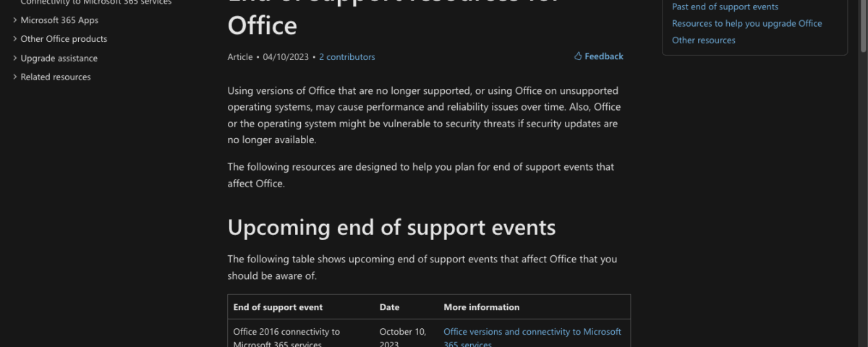868x347 pixels.
Task: Select the Other Office products label
Action: coord(64,39)
